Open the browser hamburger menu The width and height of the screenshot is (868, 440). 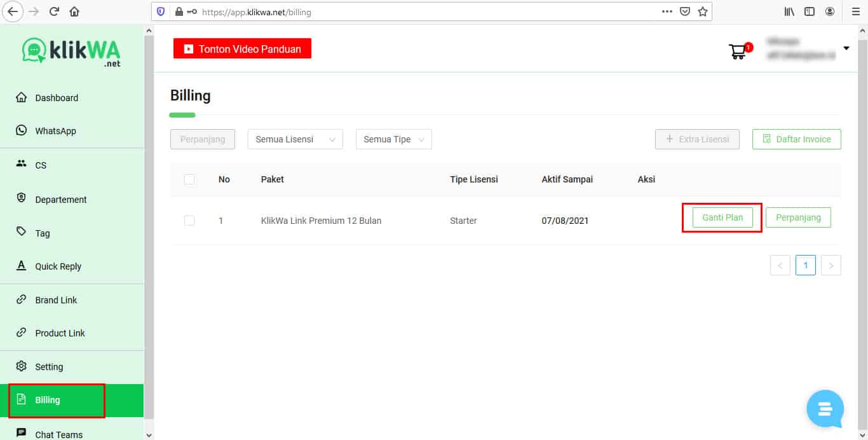point(855,11)
